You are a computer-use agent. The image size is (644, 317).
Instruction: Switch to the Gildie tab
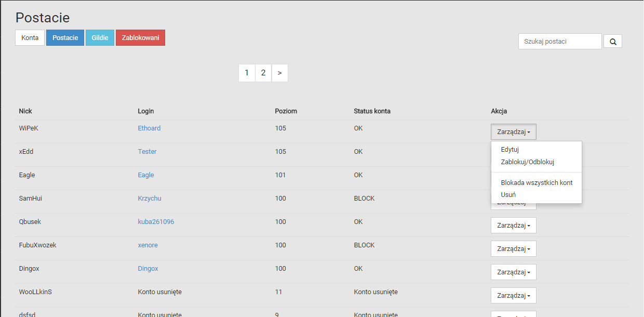tap(100, 38)
